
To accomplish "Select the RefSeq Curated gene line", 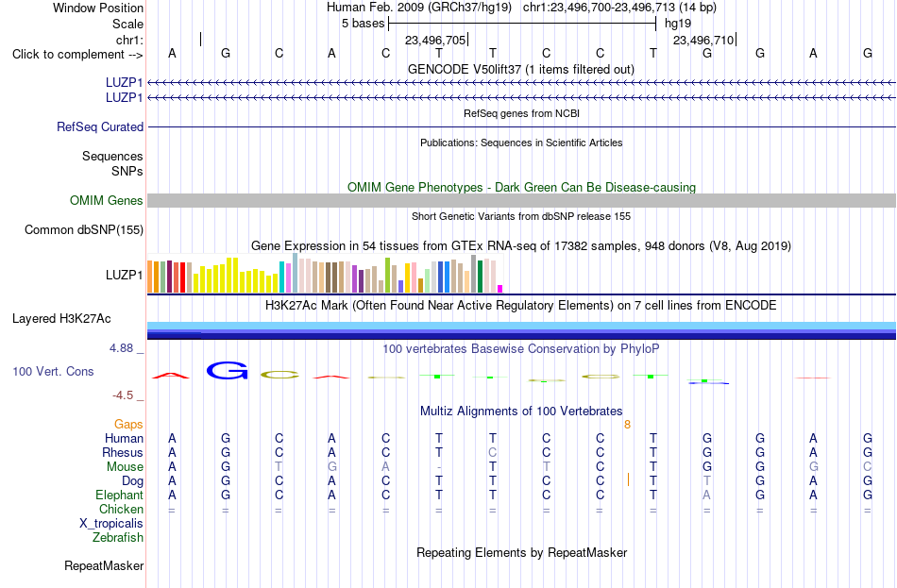I will coord(522,127).
